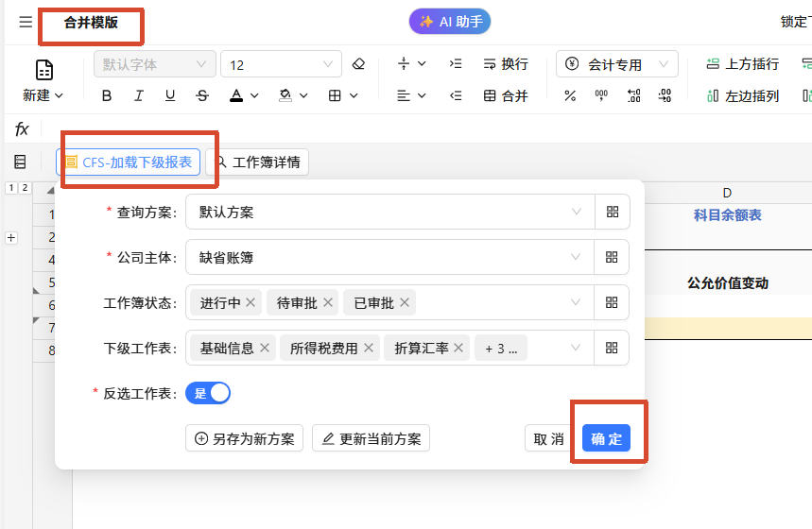Apply the font color A icon
The width and height of the screenshot is (812, 529).
(x=236, y=95)
